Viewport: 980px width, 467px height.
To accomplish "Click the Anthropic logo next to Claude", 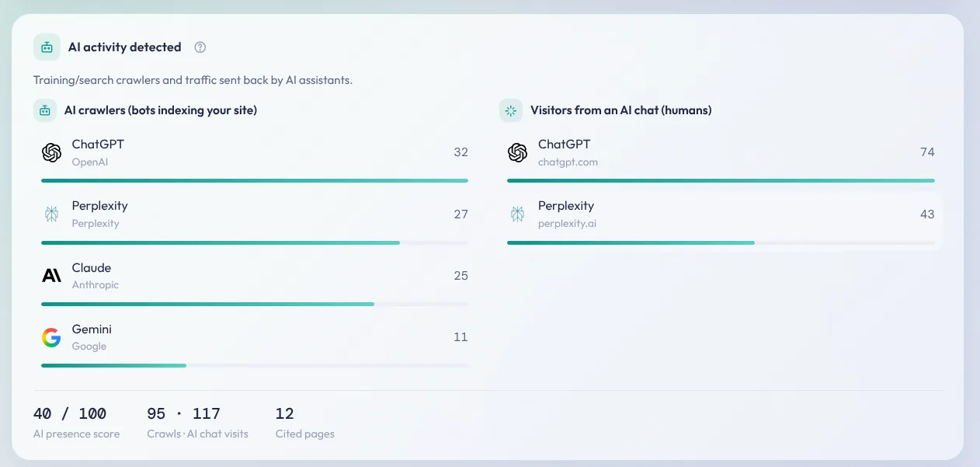I will pos(52,276).
